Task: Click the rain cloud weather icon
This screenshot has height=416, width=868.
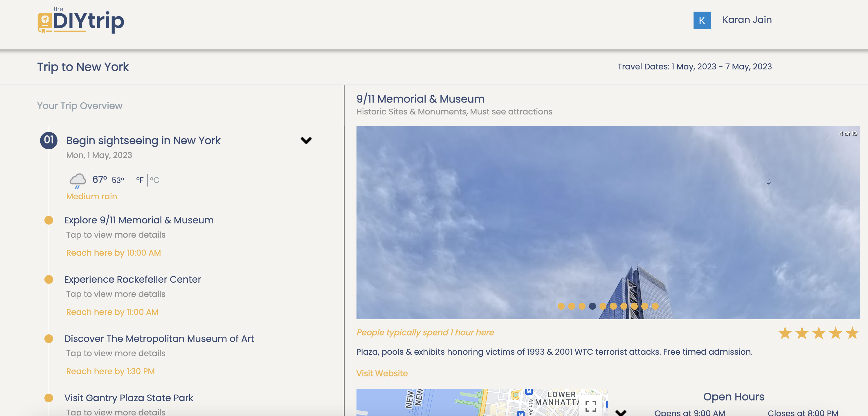Action: [78, 181]
